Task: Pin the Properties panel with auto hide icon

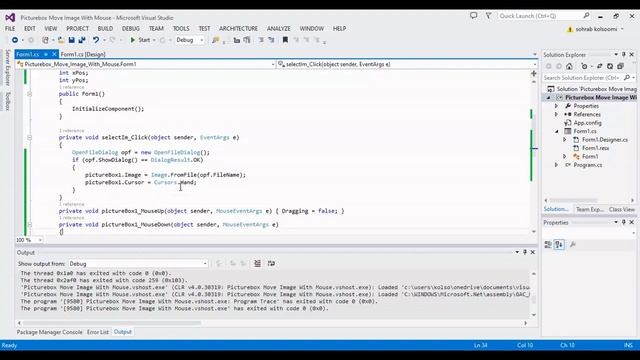Action: point(624,222)
